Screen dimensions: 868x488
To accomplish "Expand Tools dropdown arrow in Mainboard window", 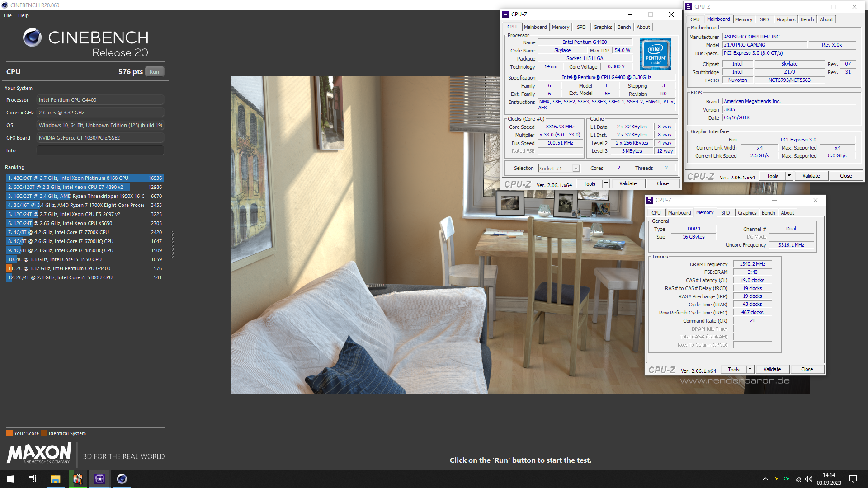I will pos(789,176).
